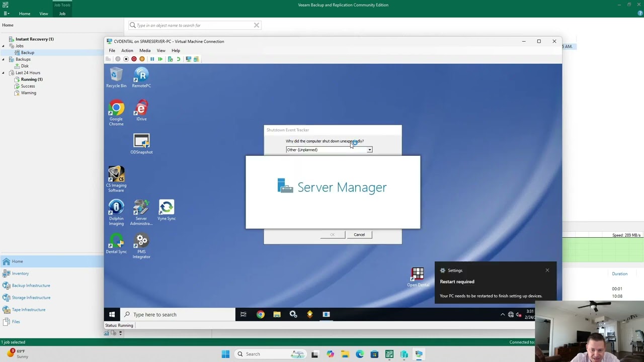Open File Explorer in guest taskbar
The height and width of the screenshot is (362, 644).
(x=277, y=314)
